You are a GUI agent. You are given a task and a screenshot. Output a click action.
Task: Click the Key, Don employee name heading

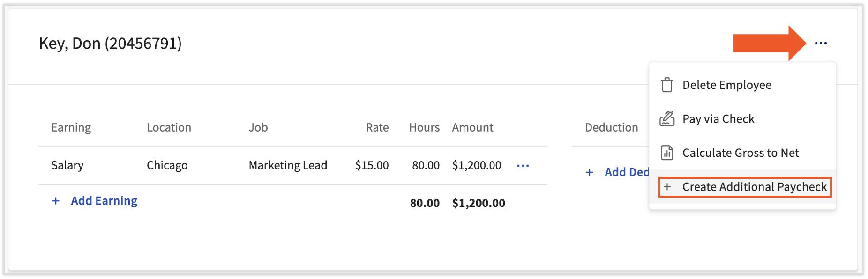[110, 44]
